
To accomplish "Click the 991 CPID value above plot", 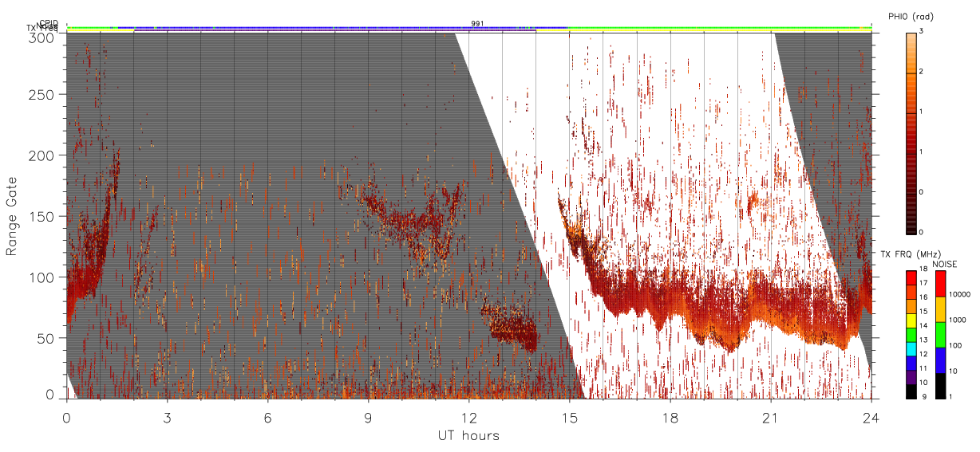I will 477,24.
